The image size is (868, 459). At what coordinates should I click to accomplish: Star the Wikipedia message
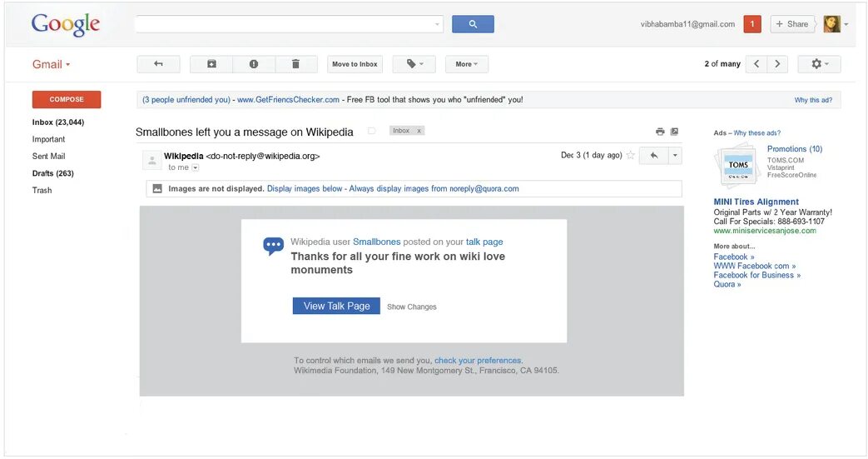[631, 155]
